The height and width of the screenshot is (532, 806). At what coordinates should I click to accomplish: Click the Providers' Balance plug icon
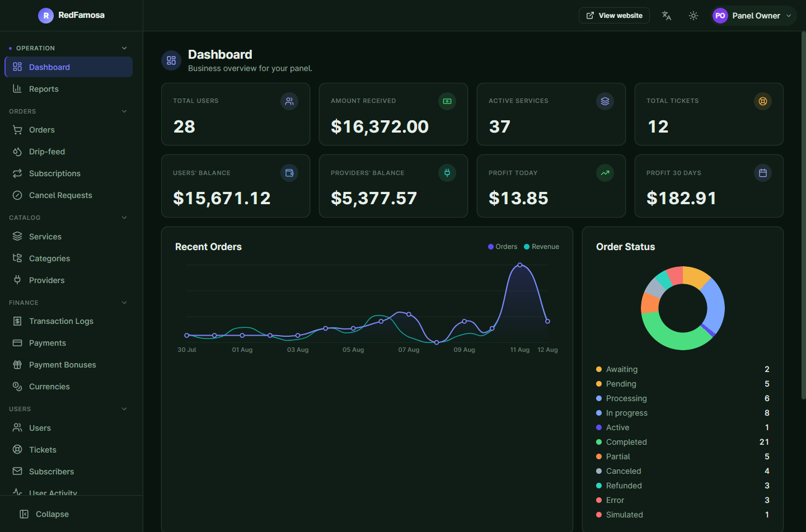[447, 173]
